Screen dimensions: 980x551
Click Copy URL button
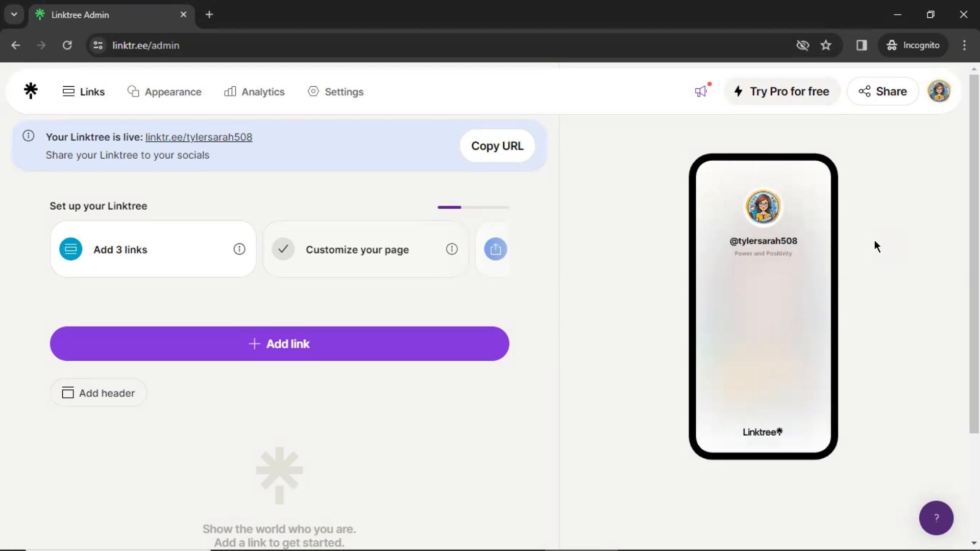pyautogui.click(x=498, y=146)
